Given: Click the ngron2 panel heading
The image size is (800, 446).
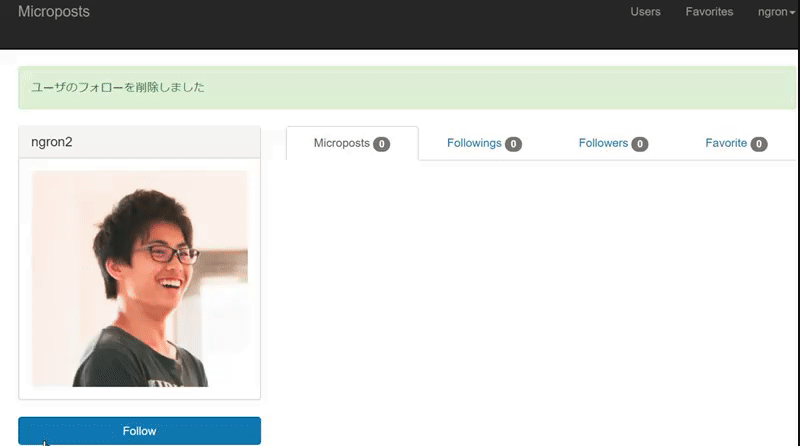Looking at the screenshot, I should (139, 142).
